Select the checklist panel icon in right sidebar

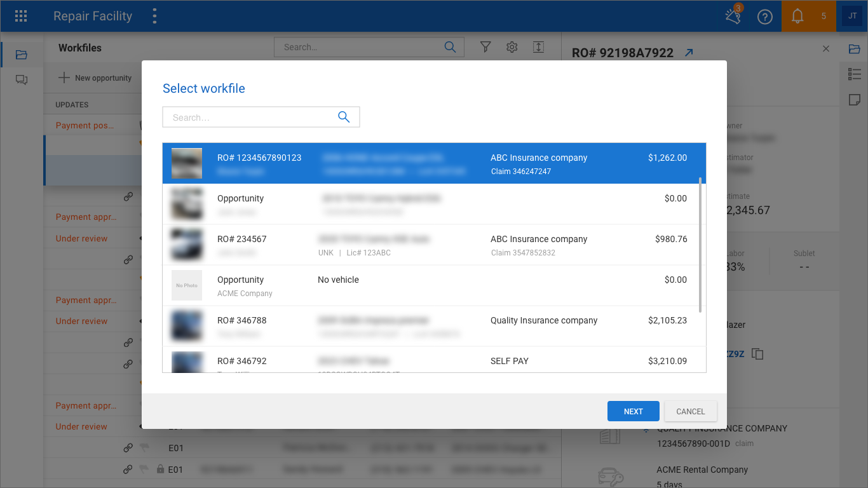click(855, 74)
